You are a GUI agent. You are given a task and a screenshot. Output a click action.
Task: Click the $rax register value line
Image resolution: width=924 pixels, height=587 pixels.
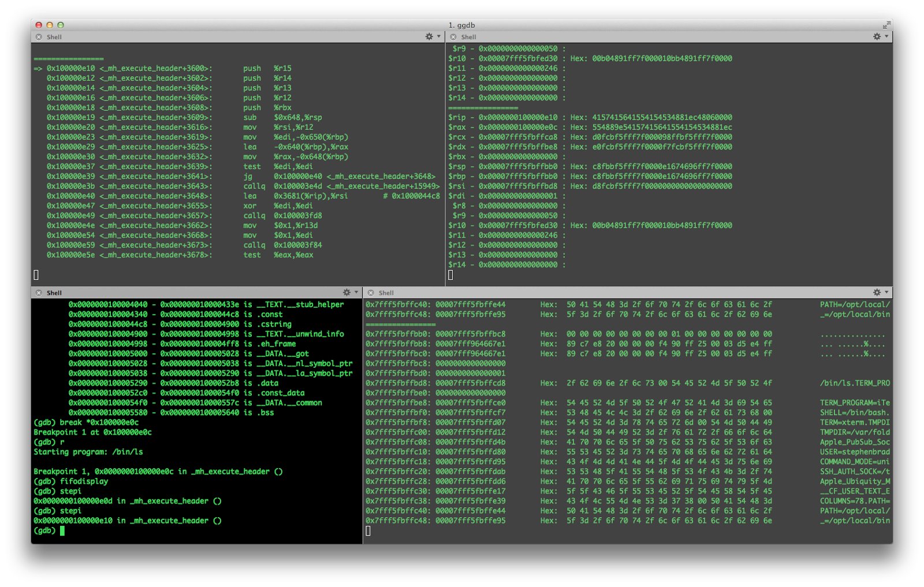[x=590, y=128]
